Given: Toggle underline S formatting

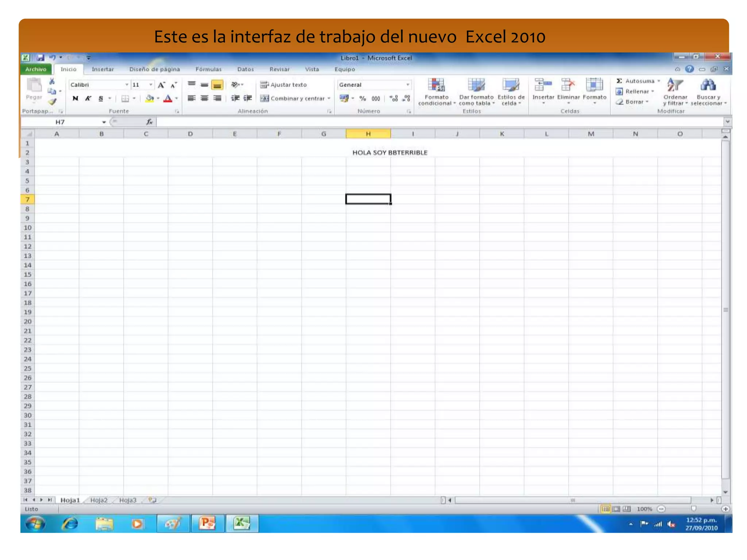Looking at the screenshot, I should pos(101,98).
